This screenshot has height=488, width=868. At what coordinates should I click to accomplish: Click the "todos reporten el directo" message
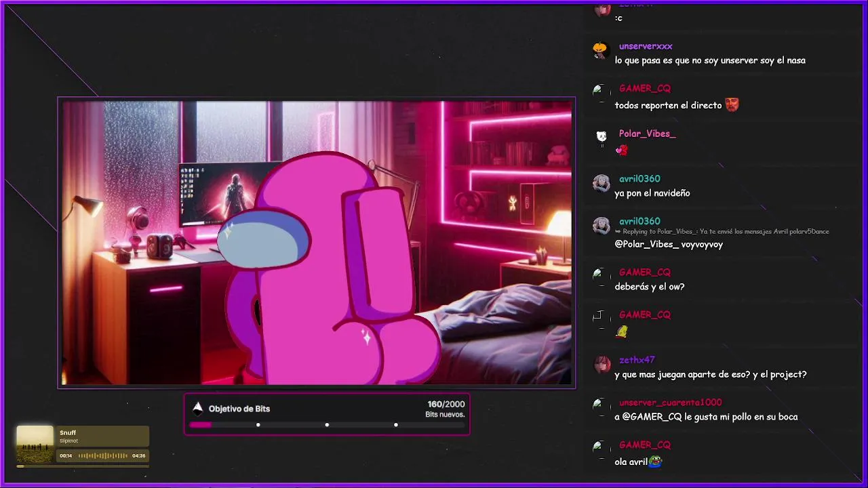(669, 105)
